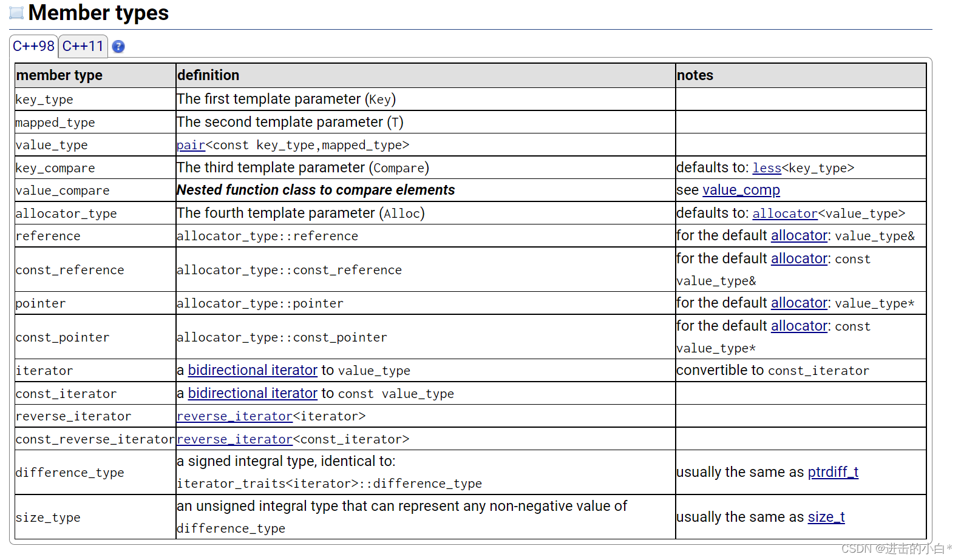Open bidirectional iterator link in iterator row
961x560 pixels.
(253, 370)
